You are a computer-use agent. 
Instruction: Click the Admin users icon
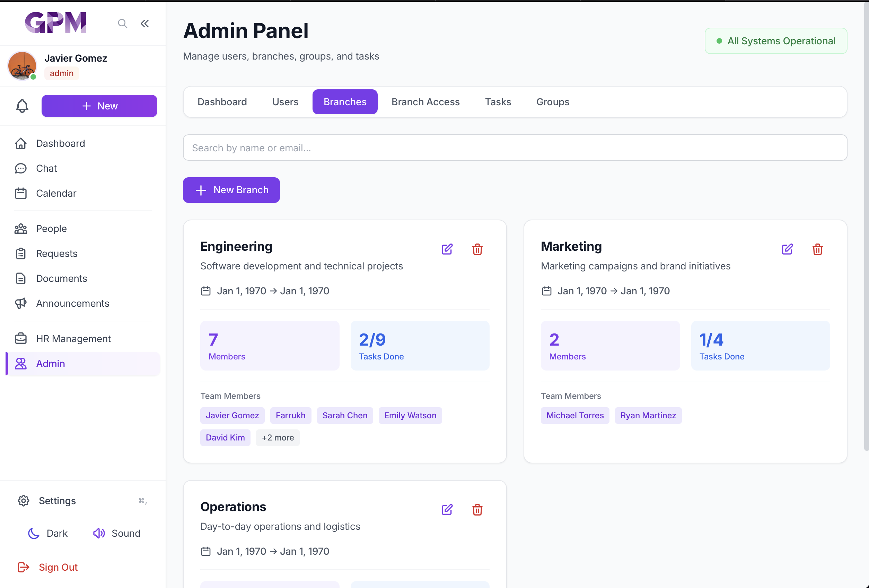coord(21,364)
